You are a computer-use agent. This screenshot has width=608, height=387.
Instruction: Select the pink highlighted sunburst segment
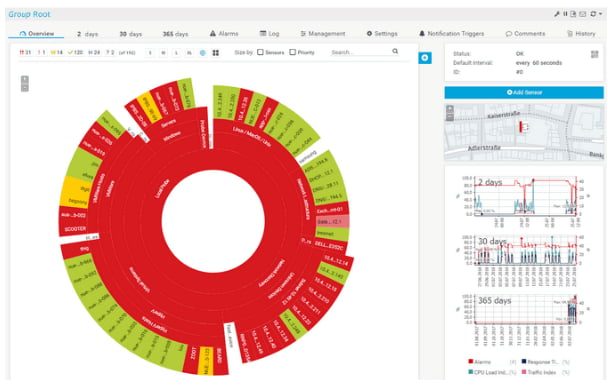332,222
